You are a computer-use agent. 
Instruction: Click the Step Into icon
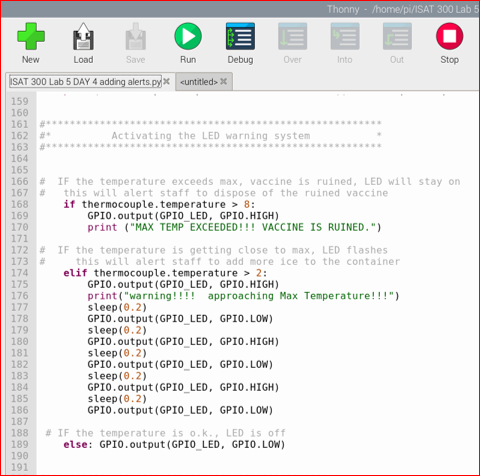[345, 36]
